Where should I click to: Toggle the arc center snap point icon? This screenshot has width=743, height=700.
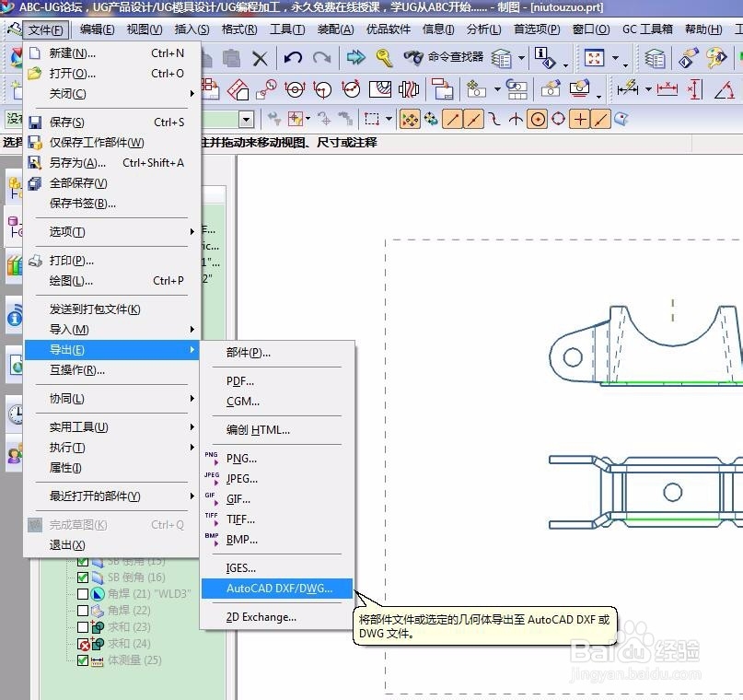538,119
